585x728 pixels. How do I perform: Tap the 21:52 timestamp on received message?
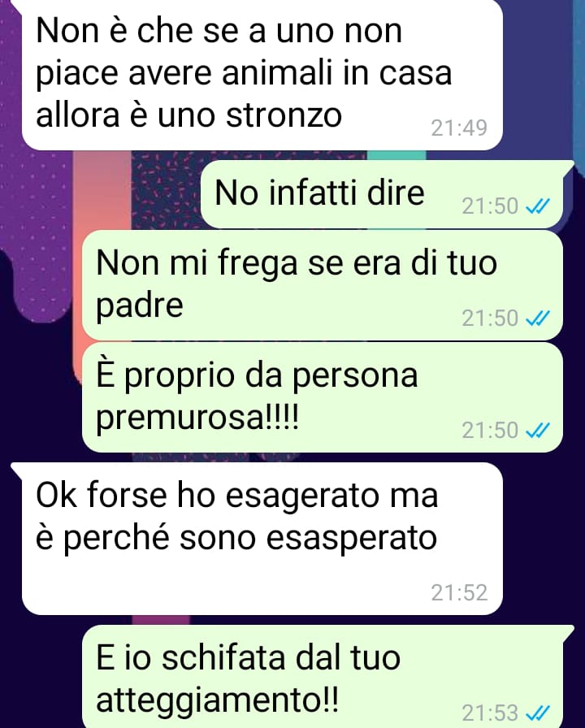[x=459, y=592]
